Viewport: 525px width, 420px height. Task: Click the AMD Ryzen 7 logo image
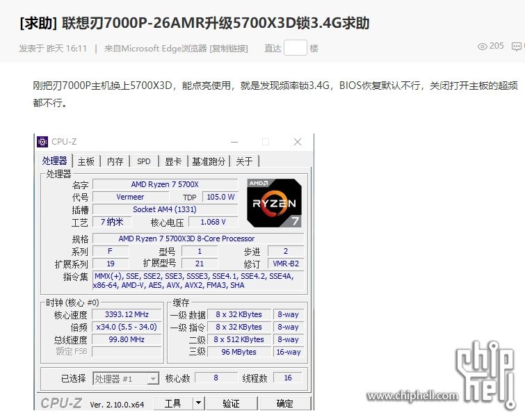(x=274, y=203)
